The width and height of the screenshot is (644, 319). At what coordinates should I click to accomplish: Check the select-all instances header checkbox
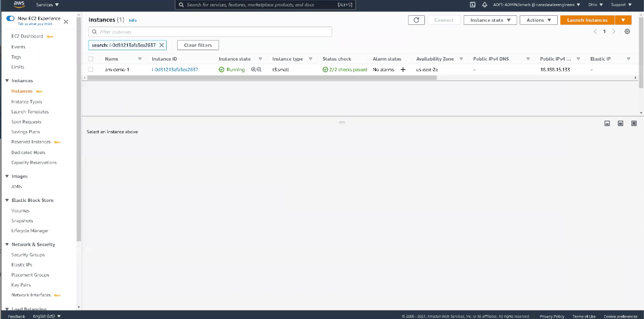[x=91, y=59]
